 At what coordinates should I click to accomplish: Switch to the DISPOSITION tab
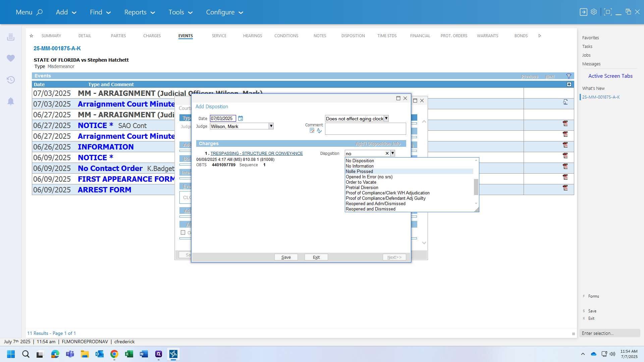click(353, 36)
